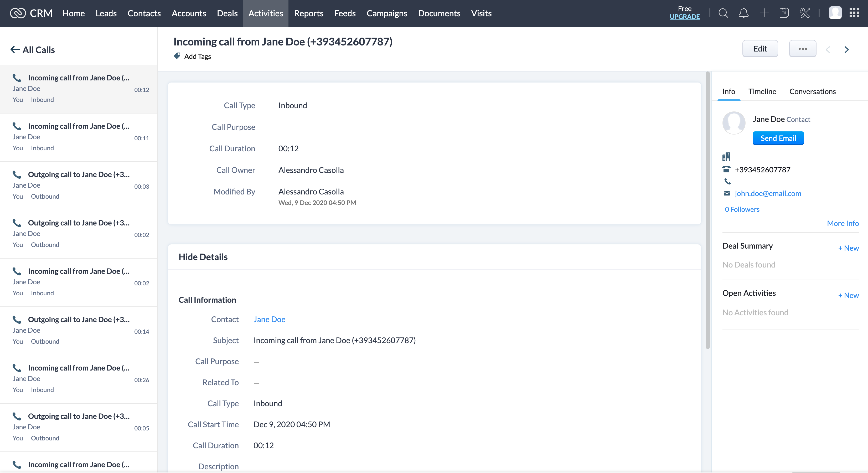868x473 pixels.
Task: Open the apps grid icon
Action: 854,13
